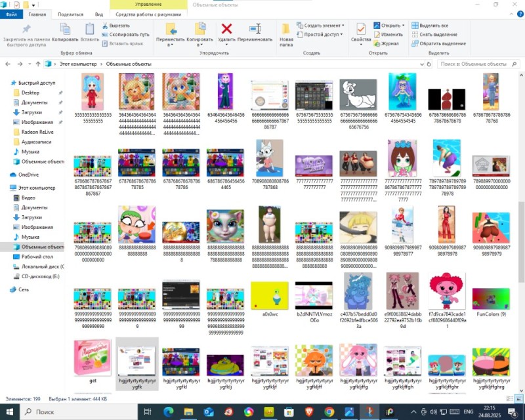This screenshot has height=420, width=525.
Task: Open Google Chrome from the taskbar
Action: (x=329, y=411)
